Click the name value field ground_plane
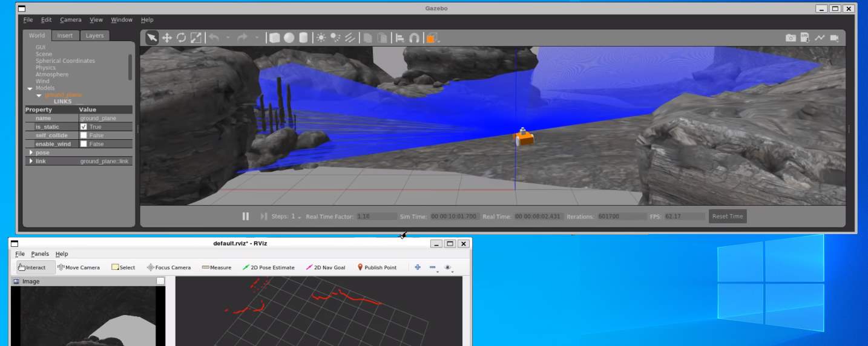The width and height of the screenshot is (868, 346). point(106,119)
